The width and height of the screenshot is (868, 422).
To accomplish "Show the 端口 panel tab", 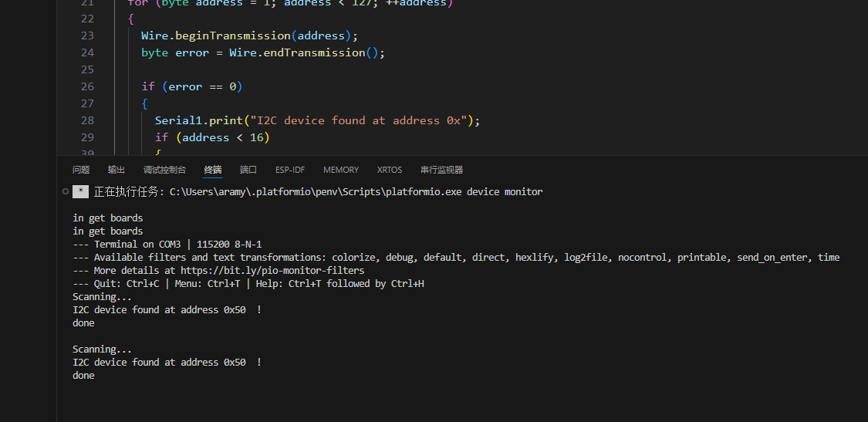I will (x=248, y=170).
